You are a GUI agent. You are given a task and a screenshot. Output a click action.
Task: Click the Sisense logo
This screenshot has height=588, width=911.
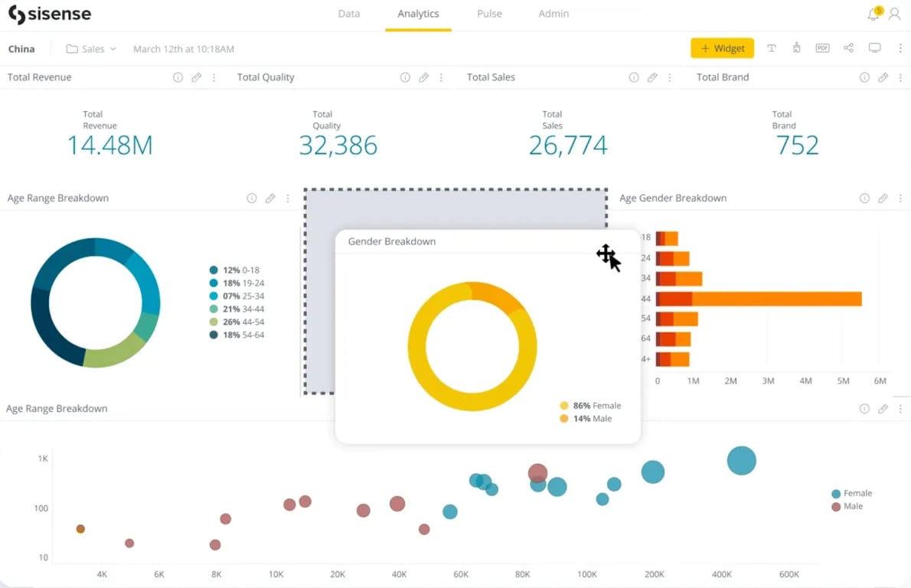pyautogui.click(x=50, y=14)
